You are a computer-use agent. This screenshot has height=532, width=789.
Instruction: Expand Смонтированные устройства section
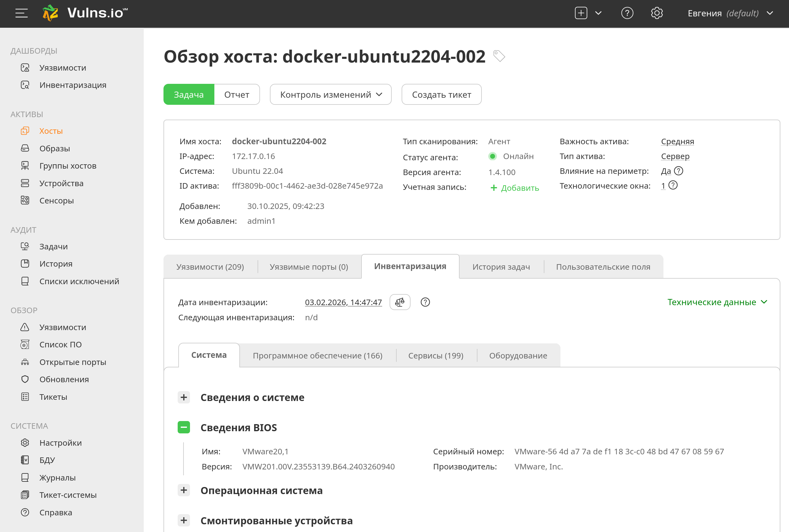pos(184,520)
